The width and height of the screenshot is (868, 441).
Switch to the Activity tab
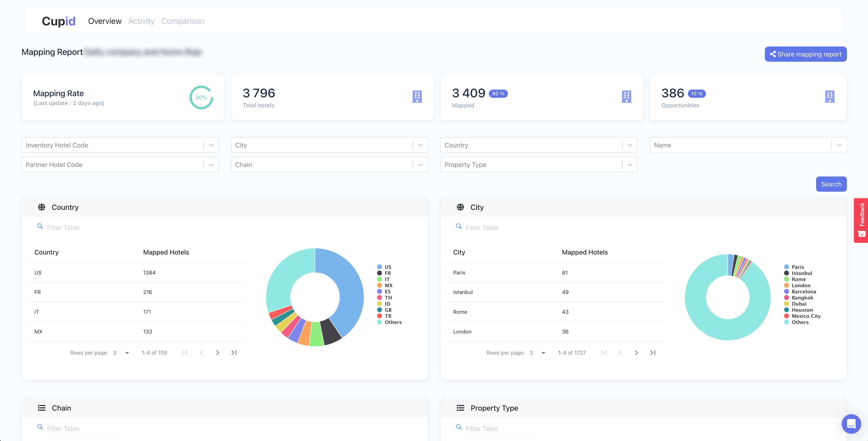(x=141, y=21)
